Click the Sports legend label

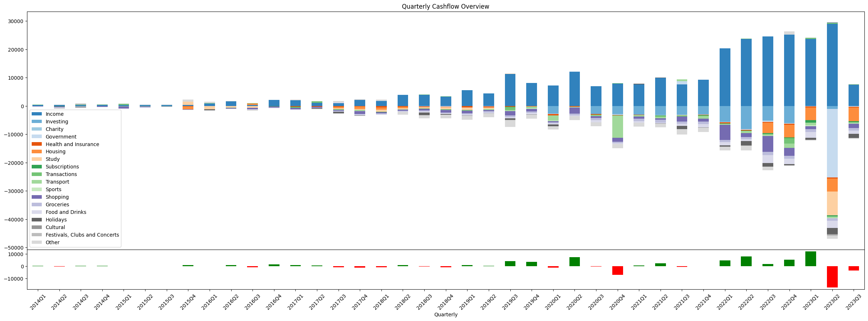(53, 189)
